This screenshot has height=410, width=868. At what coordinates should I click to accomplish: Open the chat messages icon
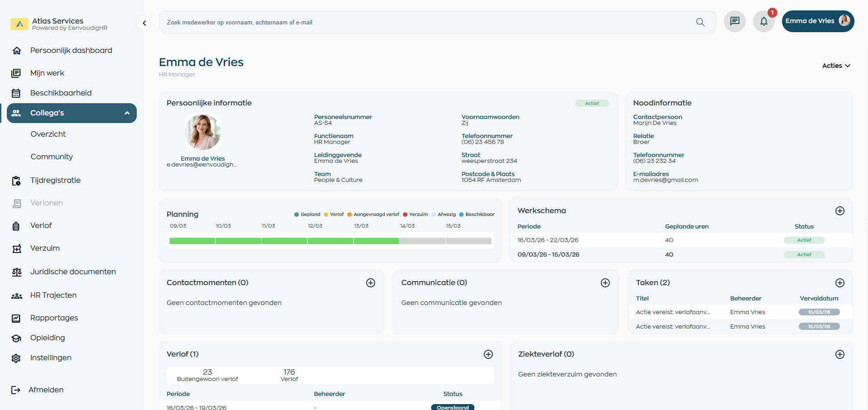(734, 21)
